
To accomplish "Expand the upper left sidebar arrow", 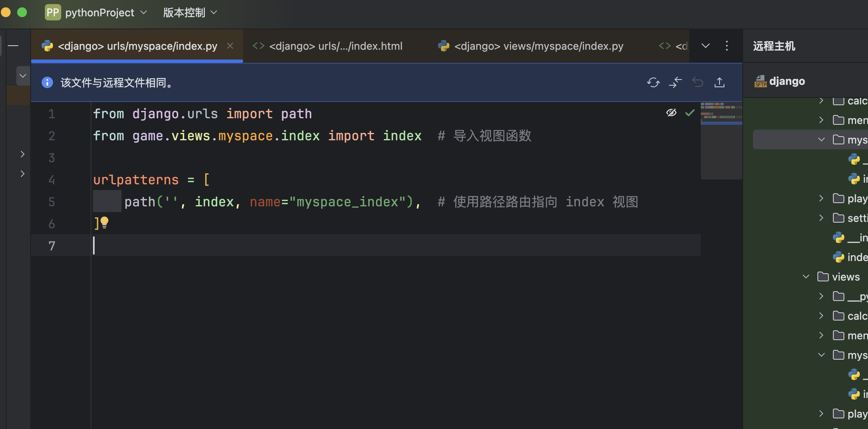I will [22, 154].
